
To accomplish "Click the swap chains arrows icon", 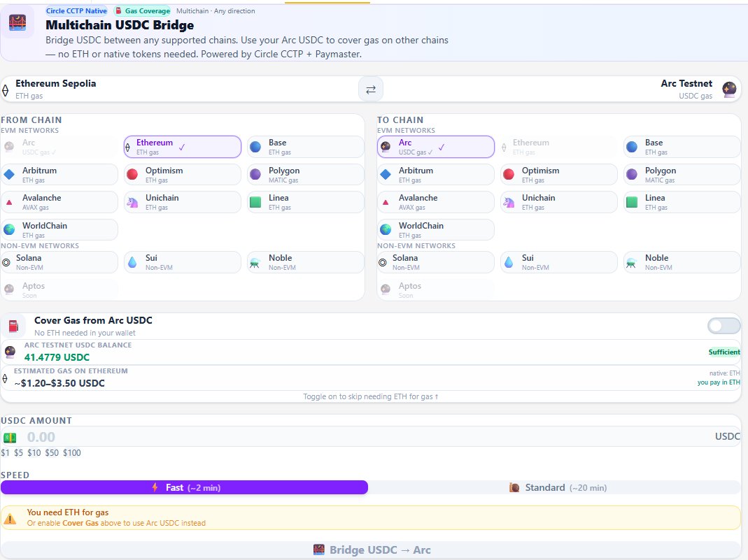I will [x=371, y=89].
